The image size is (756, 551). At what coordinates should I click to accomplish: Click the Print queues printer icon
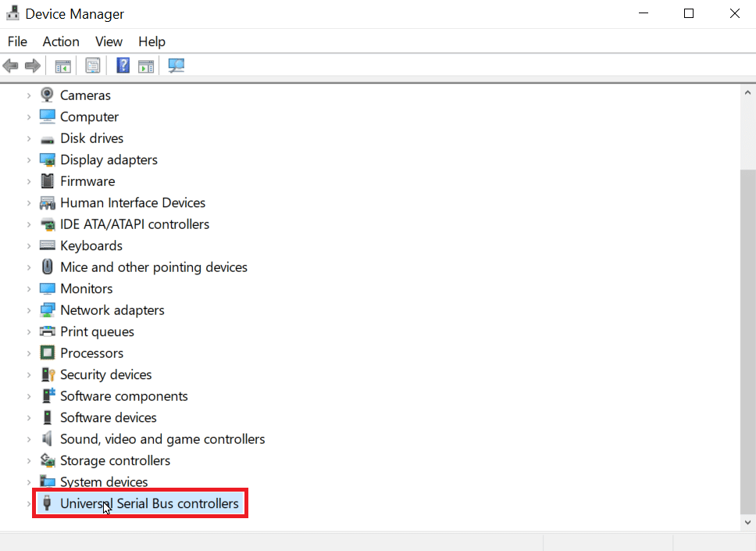[x=47, y=331]
